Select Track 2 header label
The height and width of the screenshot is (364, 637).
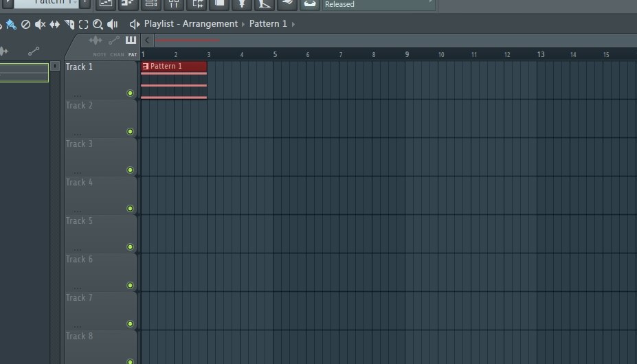pos(79,106)
